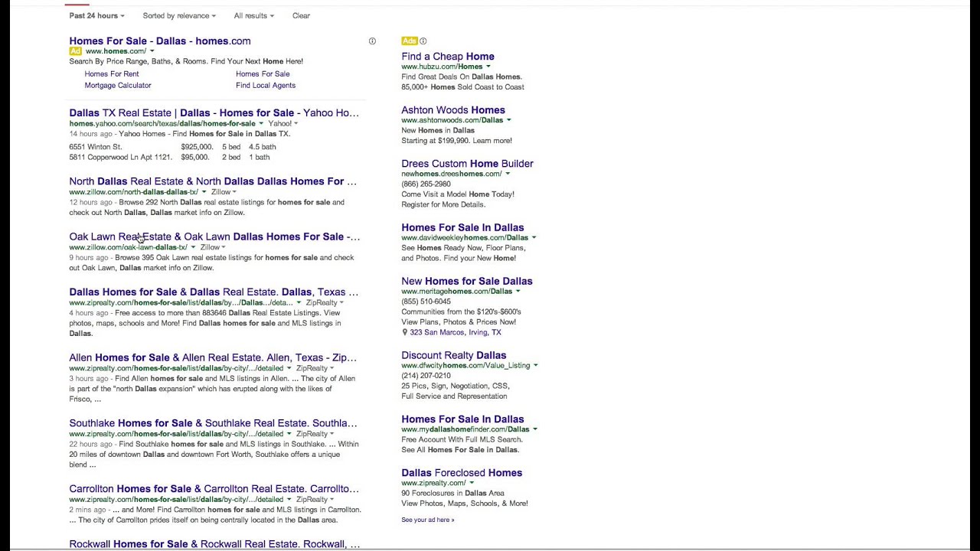This screenshot has height=551, width=980.
Task: Click the map pin icon beside 323 San Marcos
Action: click(x=405, y=332)
